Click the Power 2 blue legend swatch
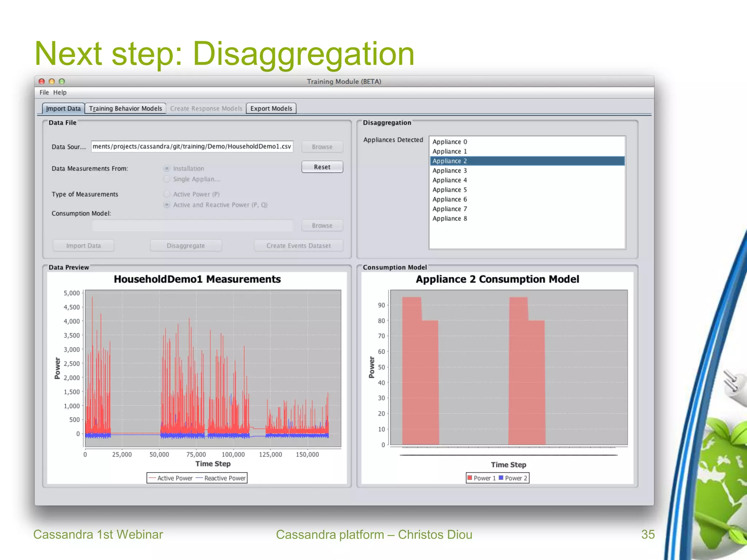747x560 pixels. (501, 478)
